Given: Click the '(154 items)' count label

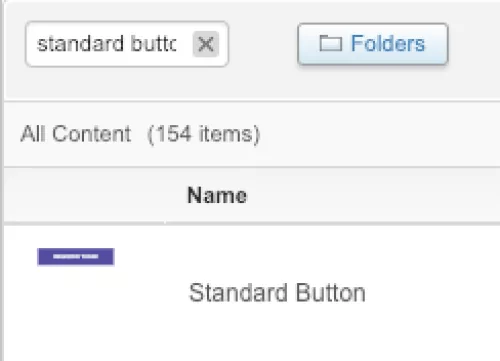Looking at the screenshot, I should click(x=203, y=134).
